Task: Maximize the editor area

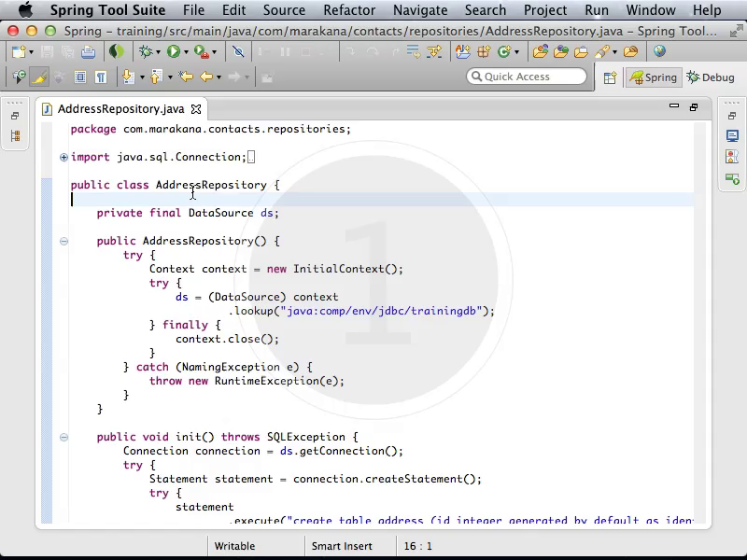Action: [x=694, y=107]
